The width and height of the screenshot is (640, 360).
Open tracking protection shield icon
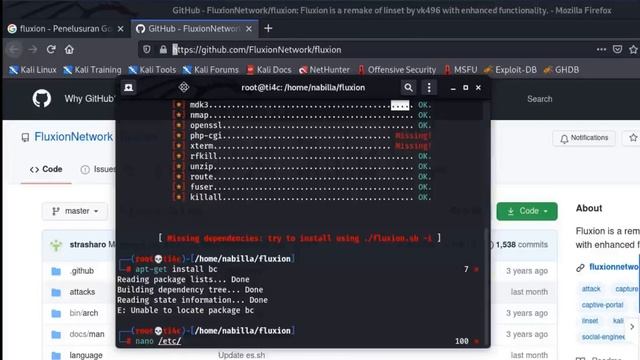tap(147, 49)
